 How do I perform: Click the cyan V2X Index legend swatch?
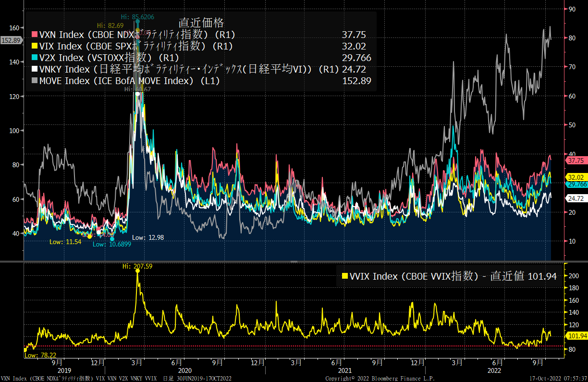pyautogui.click(x=34, y=58)
